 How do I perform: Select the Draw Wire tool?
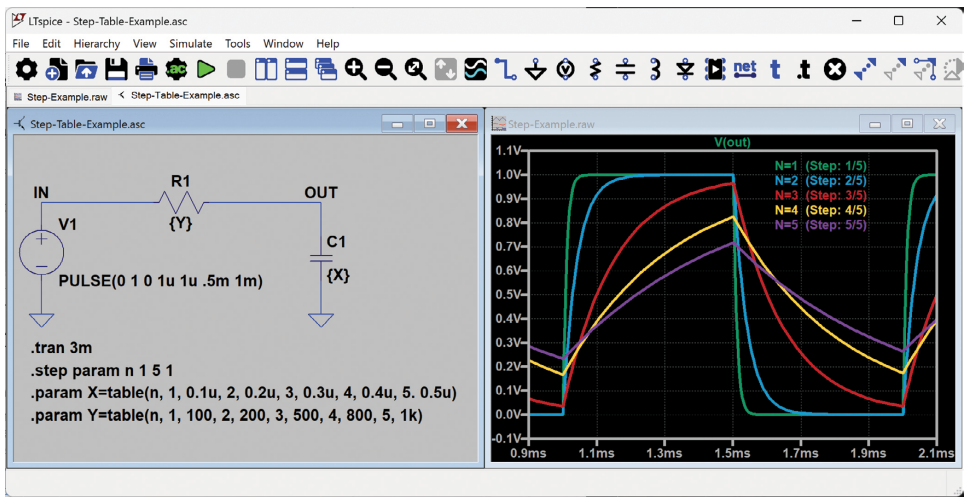tap(506, 69)
